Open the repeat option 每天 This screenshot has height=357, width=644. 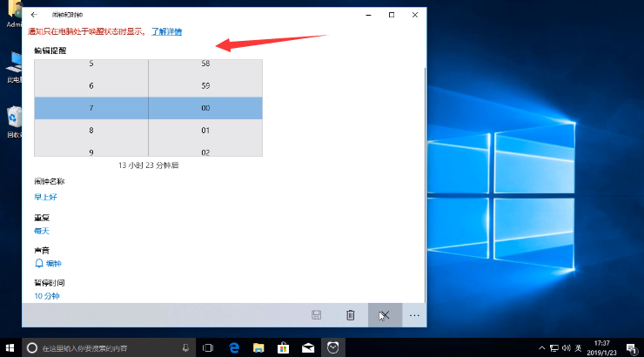pyautogui.click(x=42, y=231)
